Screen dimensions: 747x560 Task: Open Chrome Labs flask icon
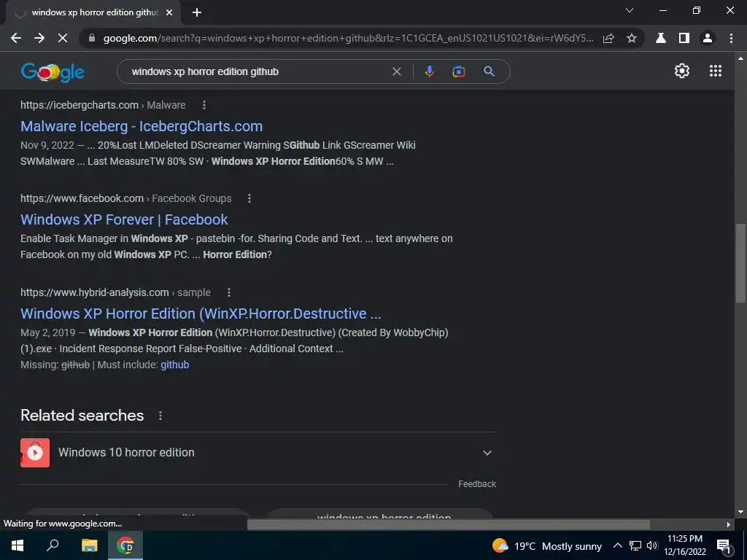click(661, 38)
